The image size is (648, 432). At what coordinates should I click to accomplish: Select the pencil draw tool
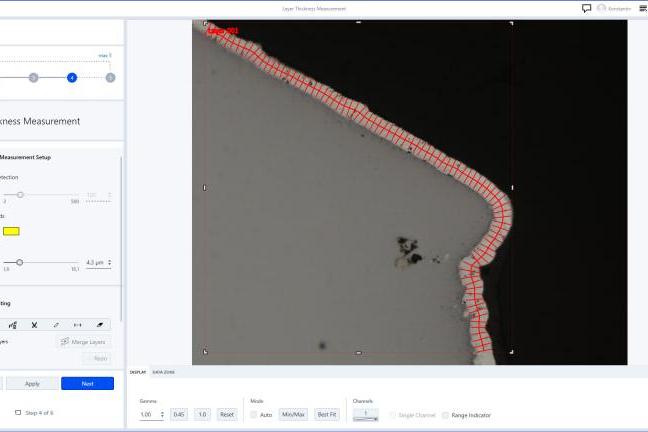click(56, 325)
